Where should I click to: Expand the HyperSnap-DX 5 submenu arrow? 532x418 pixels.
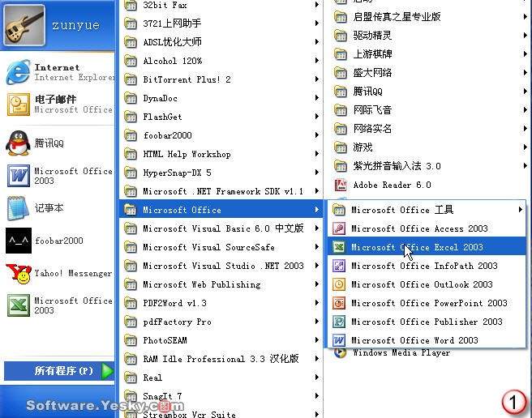pyautogui.click(x=316, y=173)
